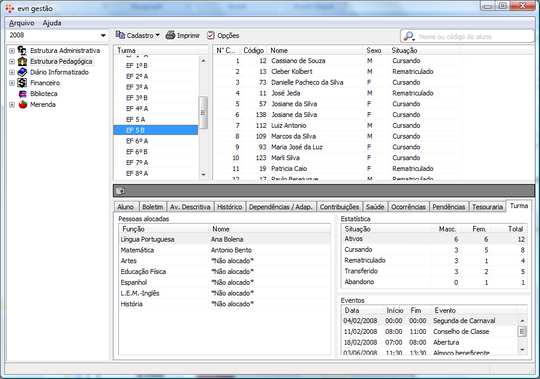Select class EF 2º A
The width and height of the screenshot is (540, 379).
156,76
